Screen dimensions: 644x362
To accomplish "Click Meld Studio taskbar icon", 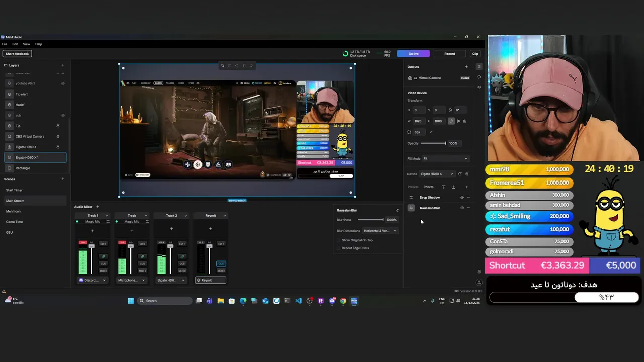I will [x=354, y=301].
